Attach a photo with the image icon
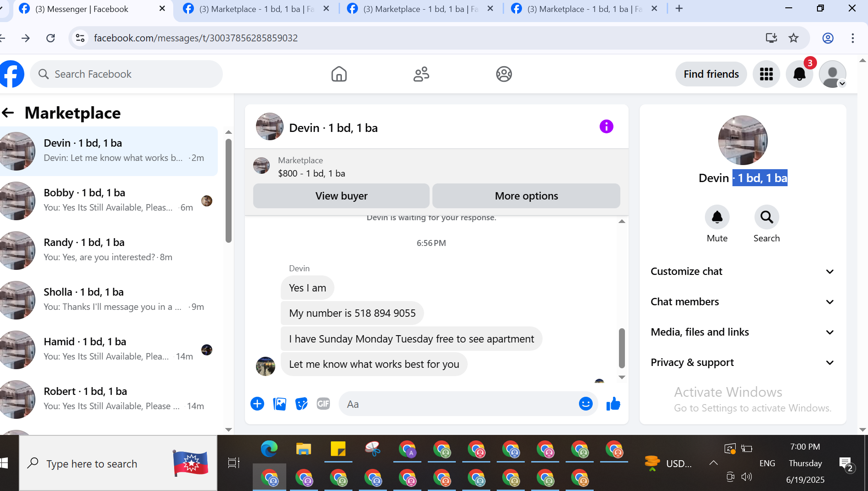This screenshot has width=868, height=491. pos(279,404)
